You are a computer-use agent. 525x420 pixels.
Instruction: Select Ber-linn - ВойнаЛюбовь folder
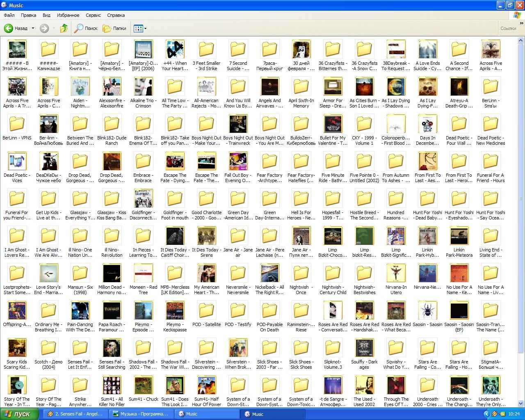click(48, 130)
